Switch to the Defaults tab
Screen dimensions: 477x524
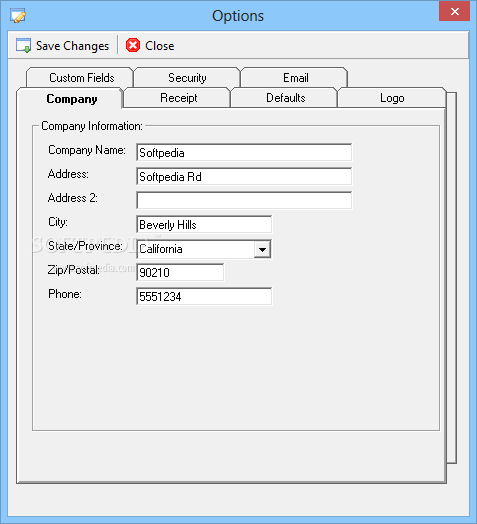click(x=285, y=98)
